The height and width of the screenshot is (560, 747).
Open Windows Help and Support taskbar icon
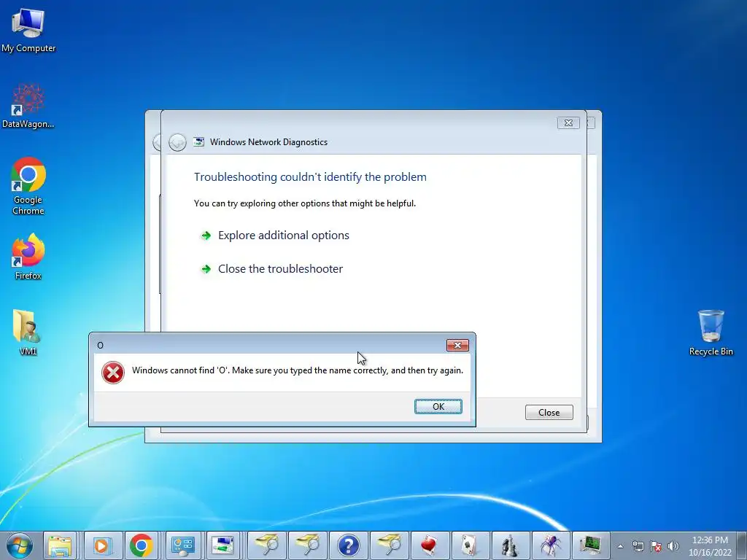[348, 545]
